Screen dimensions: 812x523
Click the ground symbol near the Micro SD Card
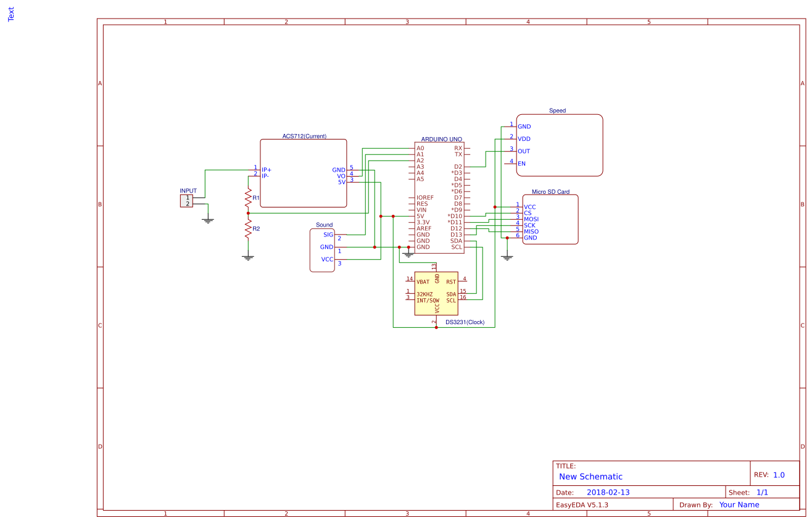point(507,257)
